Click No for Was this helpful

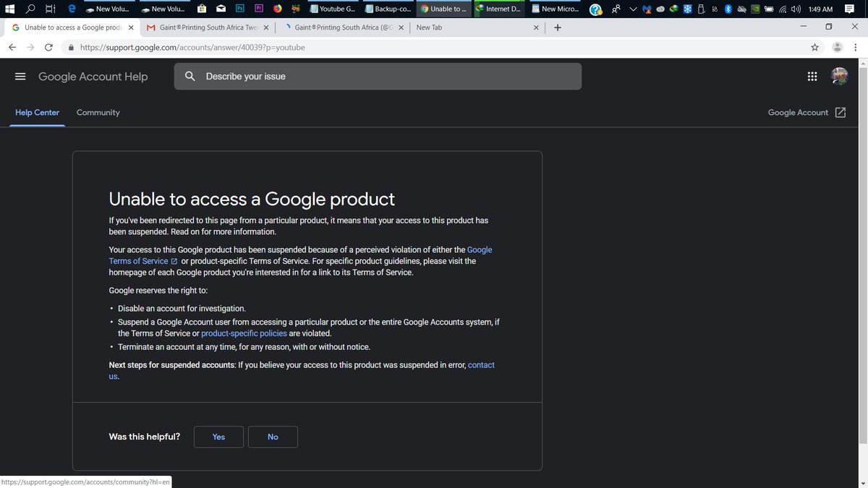click(273, 437)
